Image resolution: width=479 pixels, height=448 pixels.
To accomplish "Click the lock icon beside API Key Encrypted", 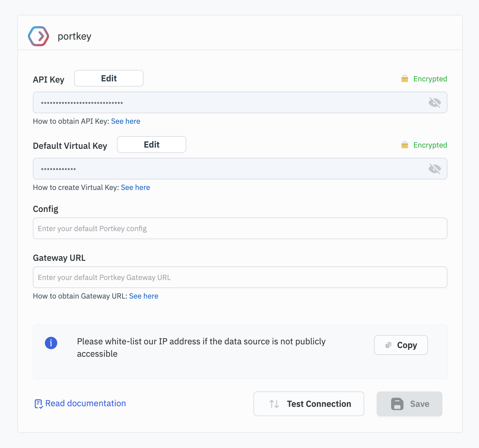I will pos(404,79).
